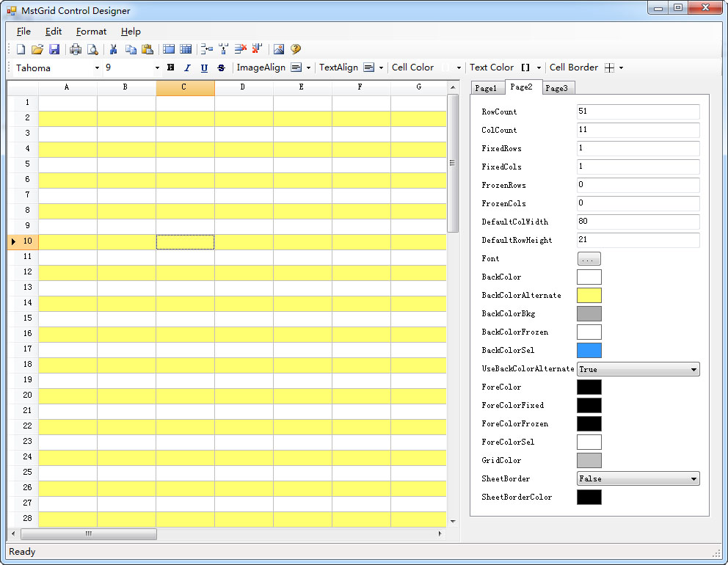The image size is (728, 565).
Task: Click the Print icon in the toolbar
Action: (76, 49)
